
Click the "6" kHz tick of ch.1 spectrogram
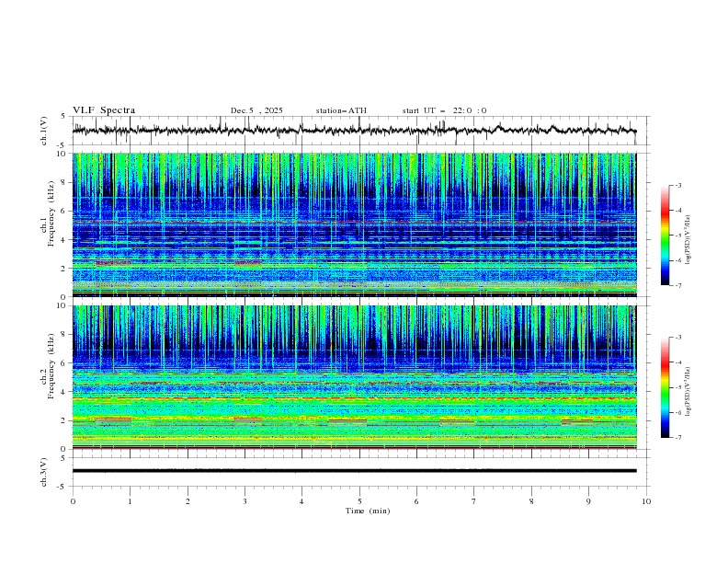click(65, 211)
